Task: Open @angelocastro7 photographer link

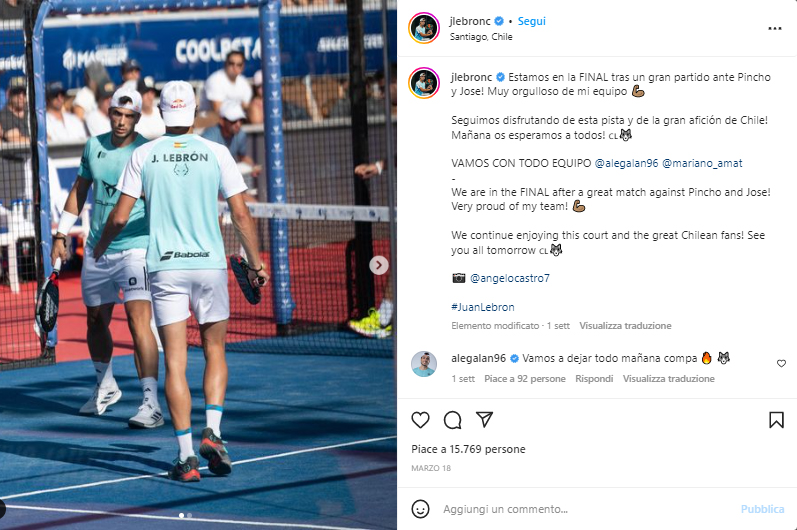Action: (510, 278)
